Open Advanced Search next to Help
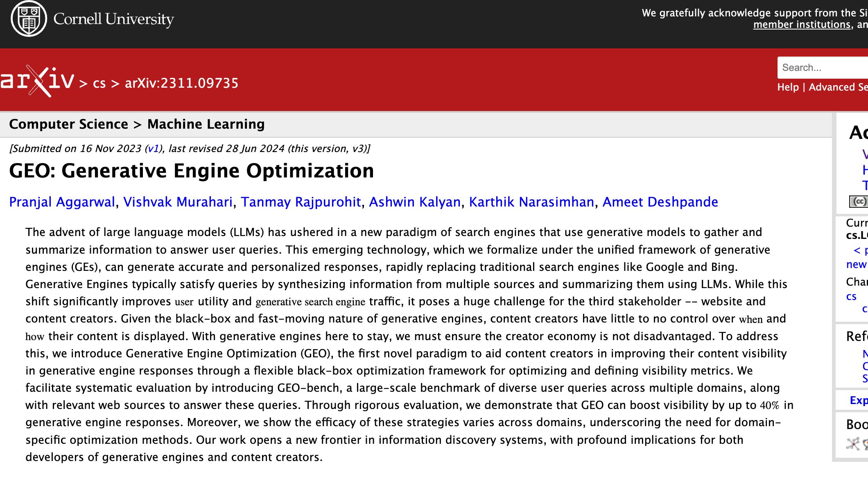The width and height of the screenshot is (868, 486). (838, 87)
